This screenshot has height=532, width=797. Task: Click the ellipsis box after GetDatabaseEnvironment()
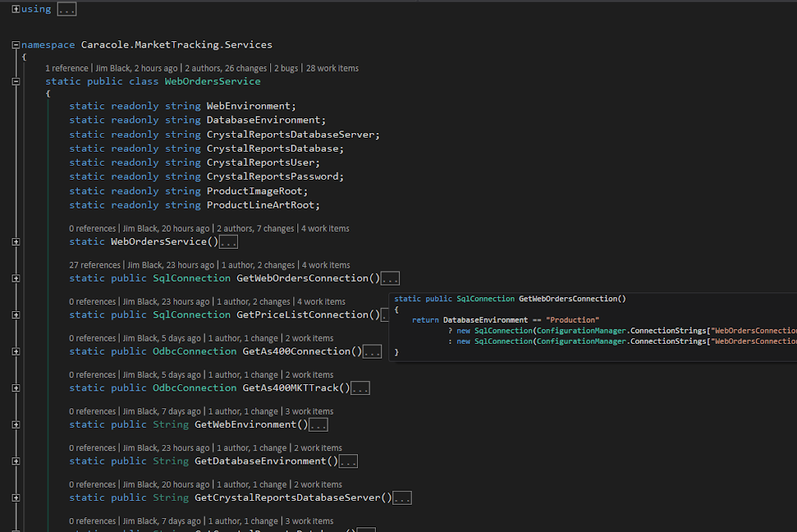point(348,461)
